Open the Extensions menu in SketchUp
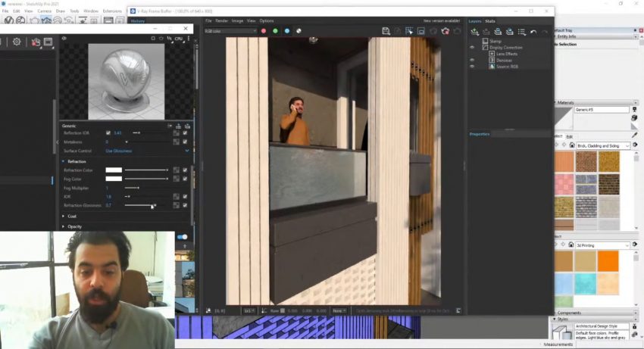Viewport: 644px width, 349px height. pyautogui.click(x=112, y=11)
